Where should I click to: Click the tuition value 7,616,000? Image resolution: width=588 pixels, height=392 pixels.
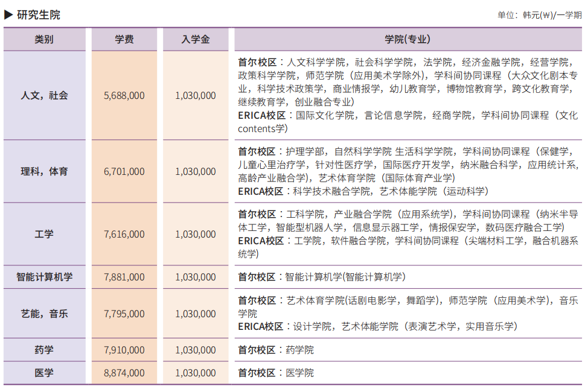click(124, 234)
